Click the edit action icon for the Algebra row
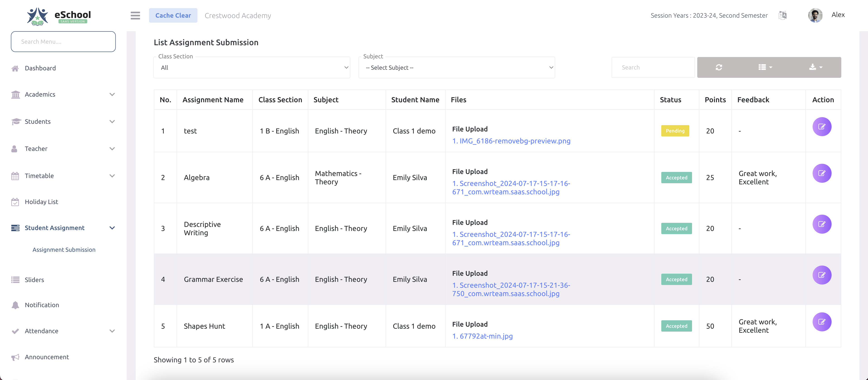The width and height of the screenshot is (868, 380). [822, 173]
